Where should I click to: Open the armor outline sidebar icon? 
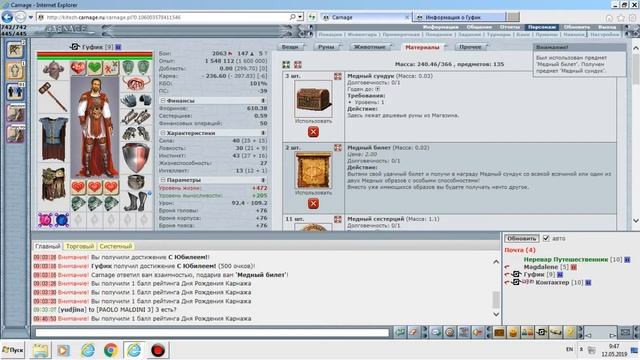point(16,71)
